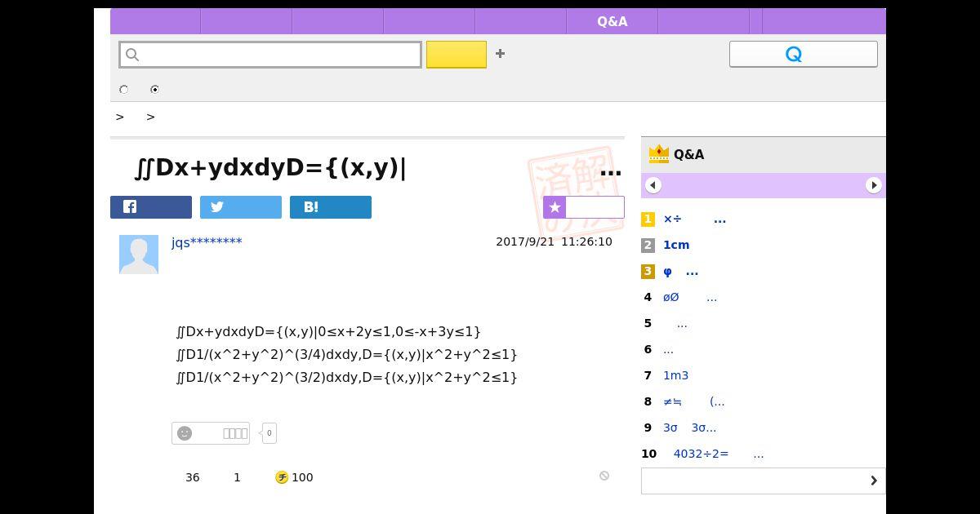Screen dimensions: 980x514
Task: Open ranking item 1 '×÷ ...'
Action: (694, 219)
